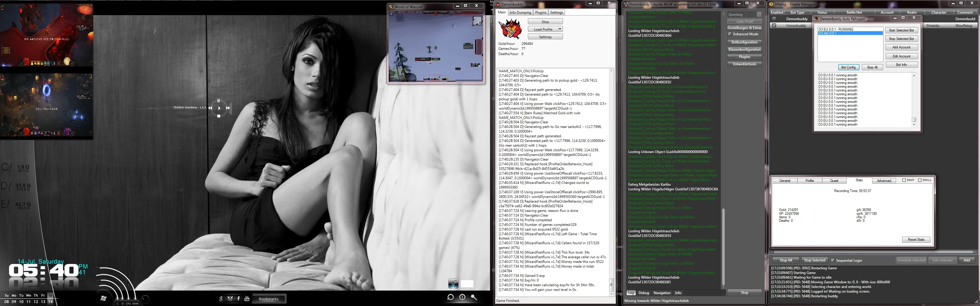Click Start Selected Bot in Auto Relogger

click(x=902, y=30)
